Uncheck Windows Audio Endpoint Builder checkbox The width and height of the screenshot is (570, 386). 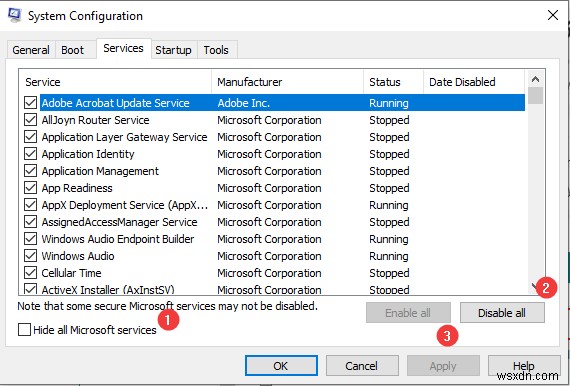[31, 239]
